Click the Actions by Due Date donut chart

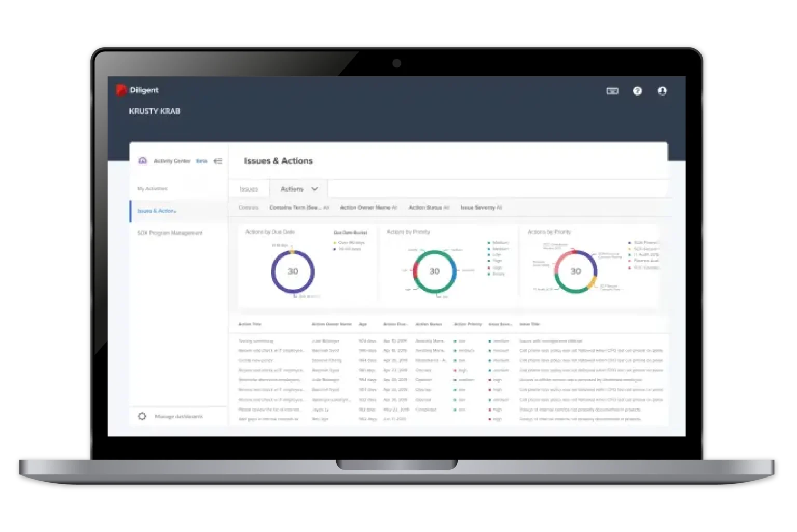[x=293, y=271]
